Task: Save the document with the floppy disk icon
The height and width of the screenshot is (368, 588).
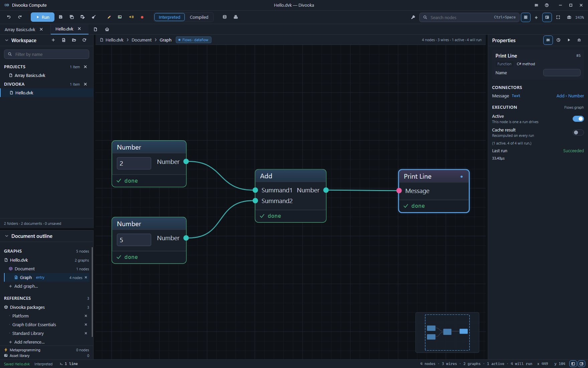Action: click(60, 17)
